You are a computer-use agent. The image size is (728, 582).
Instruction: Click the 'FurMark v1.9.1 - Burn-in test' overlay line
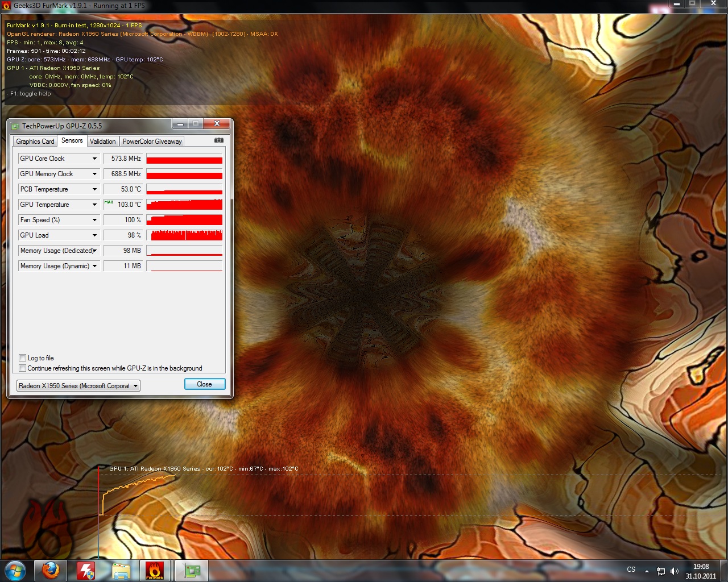[x=75, y=26]
